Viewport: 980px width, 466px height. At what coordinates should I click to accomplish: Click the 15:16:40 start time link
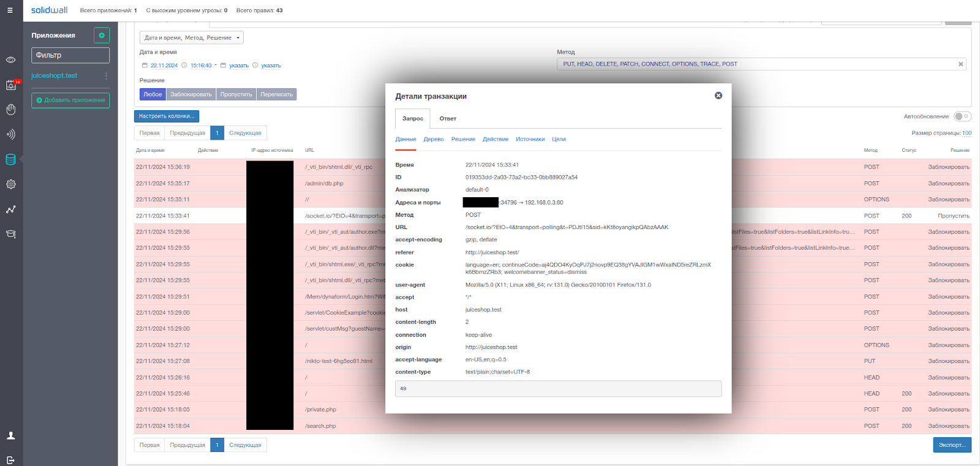(x=201, y=66)
